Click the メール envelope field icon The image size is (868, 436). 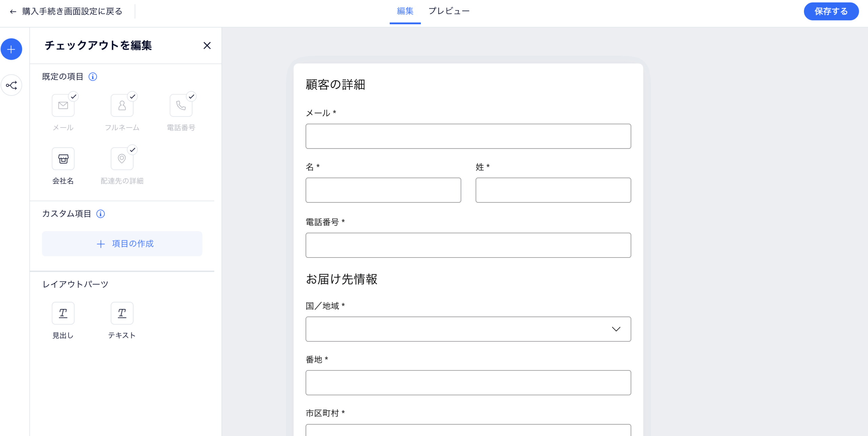(63, 106)
